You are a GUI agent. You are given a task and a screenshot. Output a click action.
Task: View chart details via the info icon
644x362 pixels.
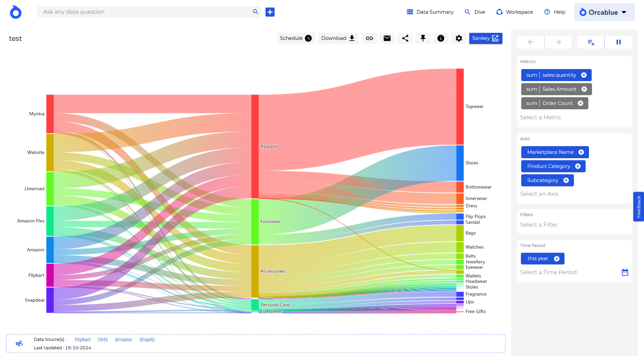pos(441,38)
